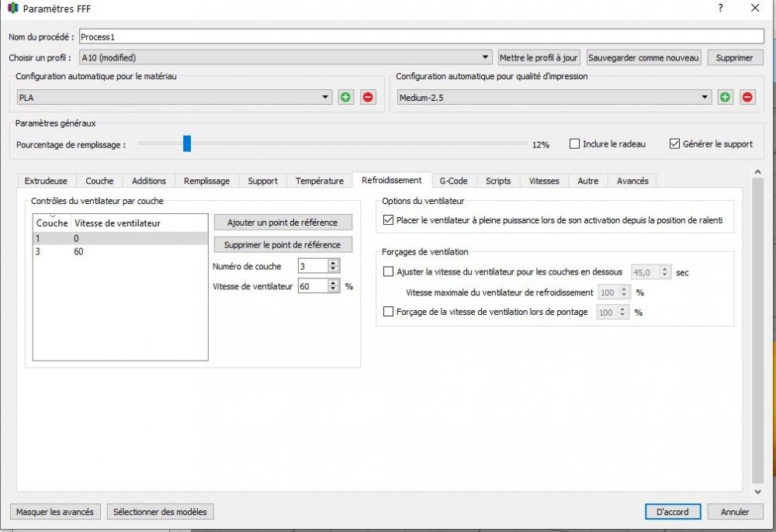
Task: Switch to the Température tab
Action: 319,181
